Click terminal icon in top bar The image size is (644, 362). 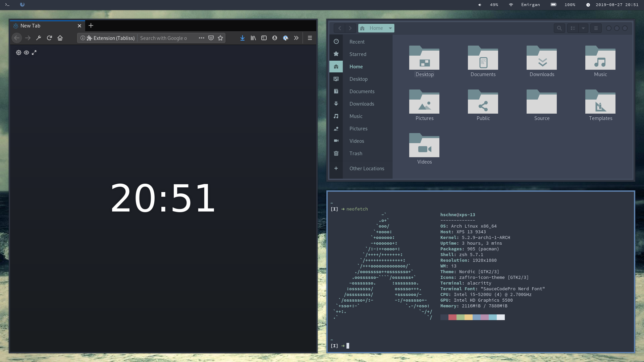pyautogui.click(x=7, y=5)
